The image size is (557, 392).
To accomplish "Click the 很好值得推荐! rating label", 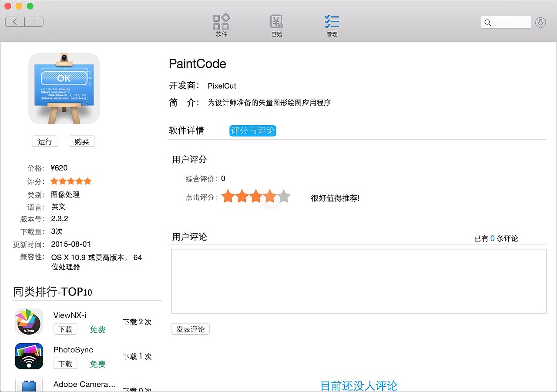I will tap(336, 198).
